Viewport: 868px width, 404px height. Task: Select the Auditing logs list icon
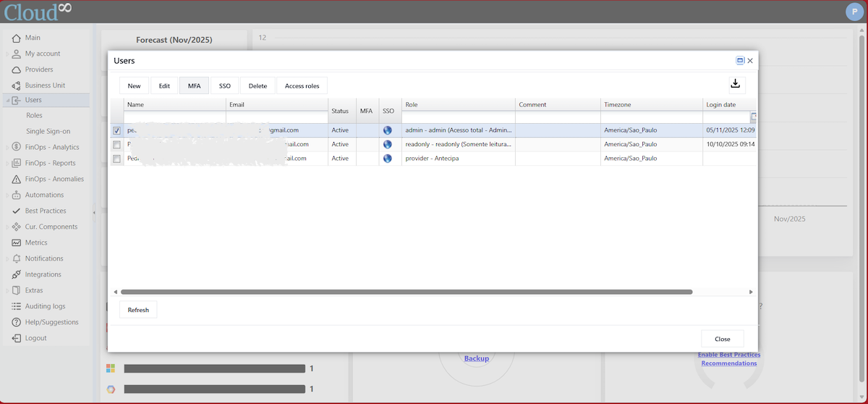pyautogui.click(x=16, y=306)
